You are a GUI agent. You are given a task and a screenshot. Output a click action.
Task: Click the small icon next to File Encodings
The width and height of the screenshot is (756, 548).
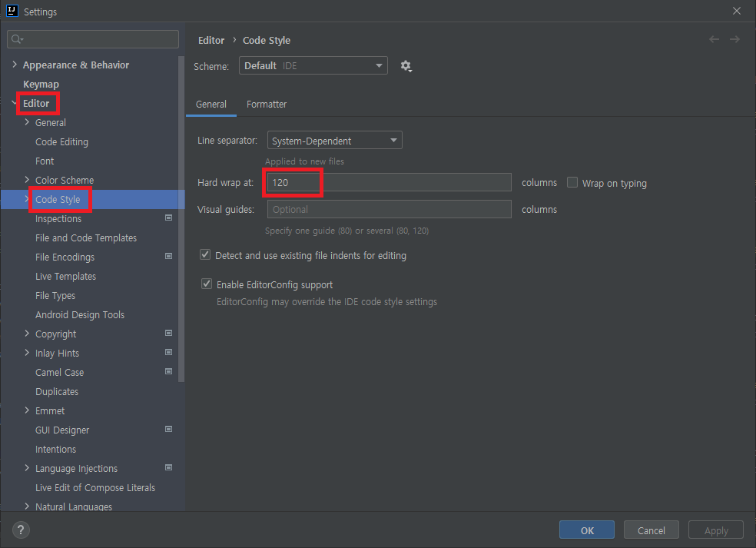(168, 257)
